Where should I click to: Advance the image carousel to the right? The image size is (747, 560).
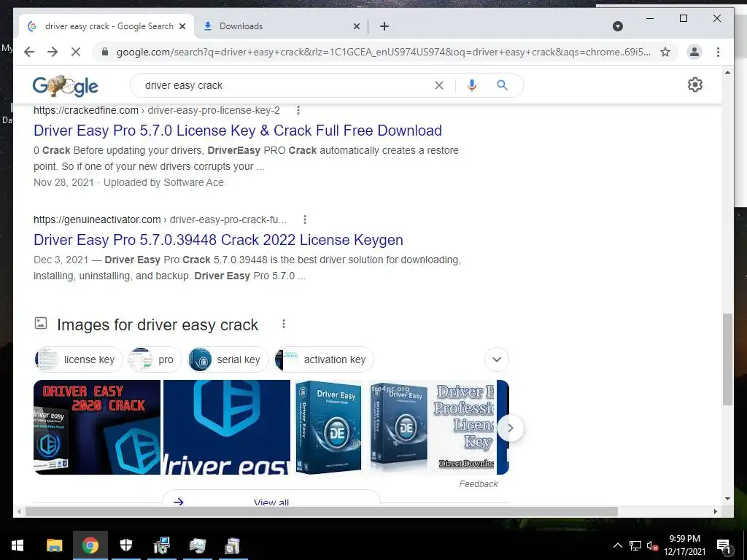tap(510, 428)
